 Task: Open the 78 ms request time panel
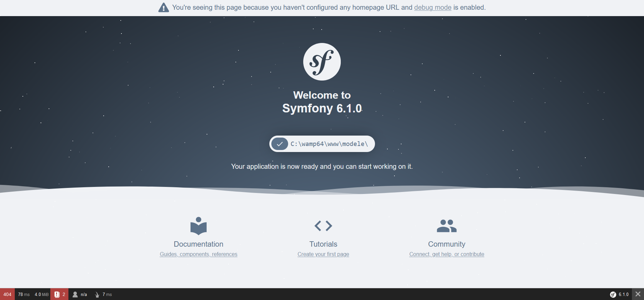point(24,294)
